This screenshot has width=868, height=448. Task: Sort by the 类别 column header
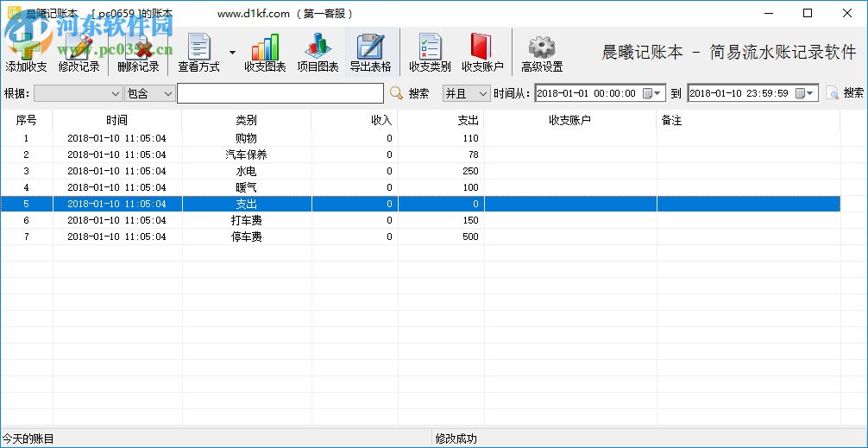pos(247,120)
